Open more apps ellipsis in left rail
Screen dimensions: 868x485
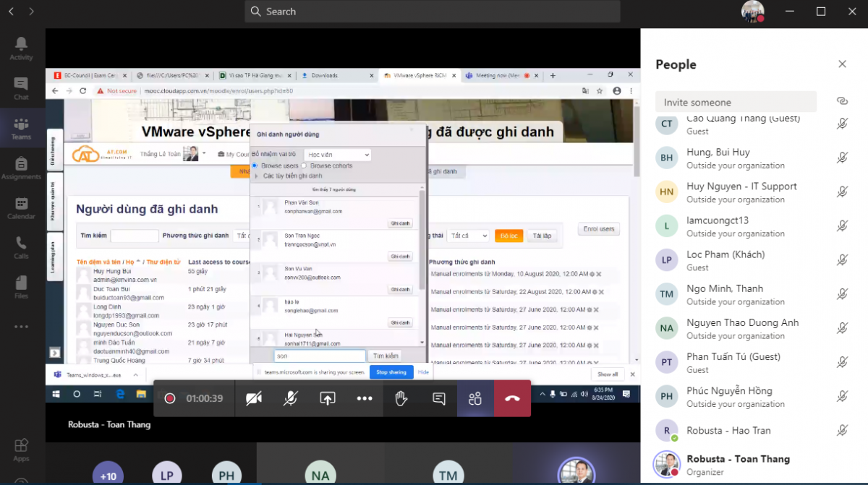pyautogui.click(x=21, y=327)
